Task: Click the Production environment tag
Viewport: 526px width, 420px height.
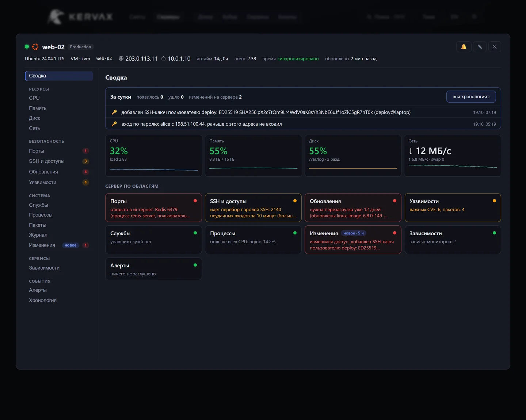Action: click(x=80, y=47)
